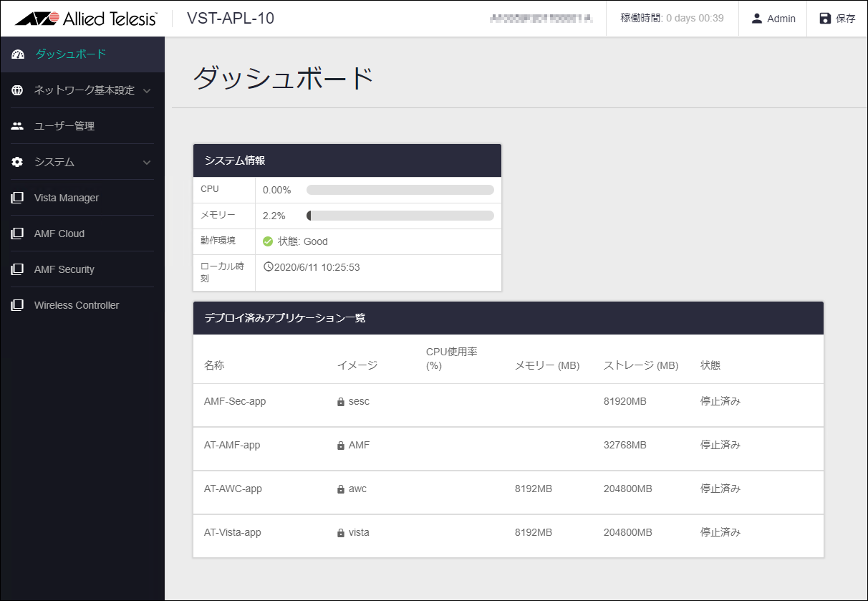
Task: Open AMF Cloud from the sidebar
Action: pos(82,234)
